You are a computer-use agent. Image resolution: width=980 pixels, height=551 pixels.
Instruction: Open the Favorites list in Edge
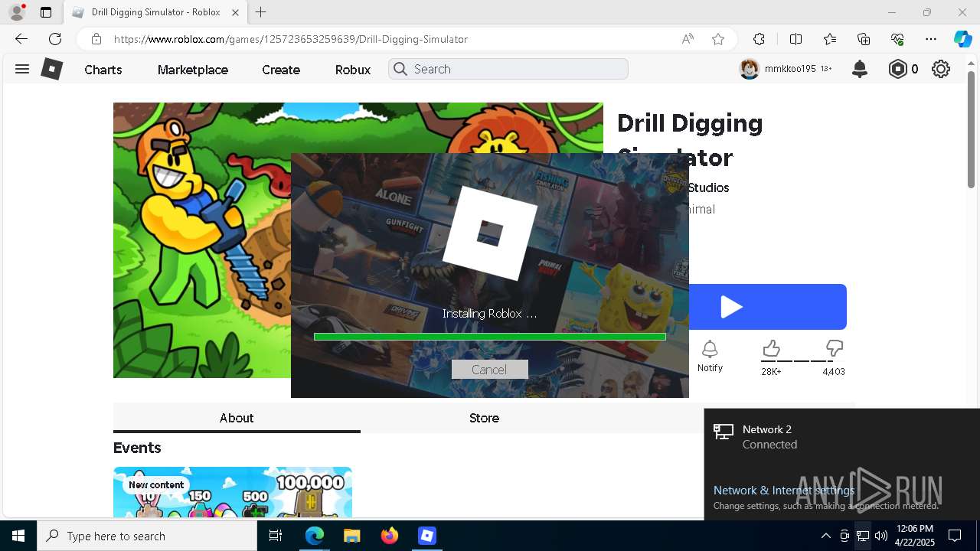coord(830,39)
